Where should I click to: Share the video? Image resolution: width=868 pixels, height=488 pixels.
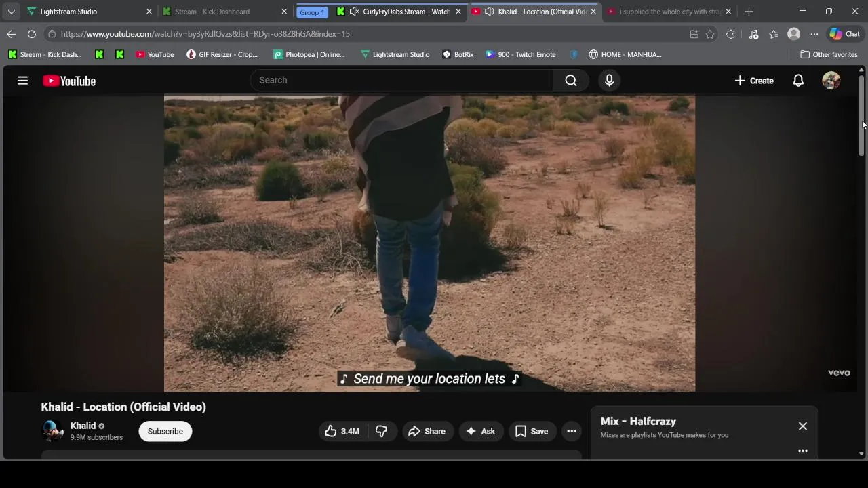click(x=427, y=431)
